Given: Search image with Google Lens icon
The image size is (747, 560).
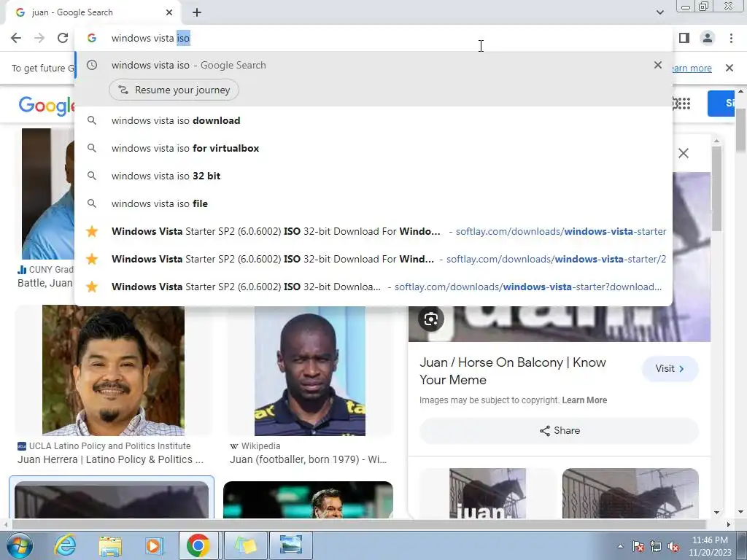Looking at the screenshot, I should pos(430,319).
